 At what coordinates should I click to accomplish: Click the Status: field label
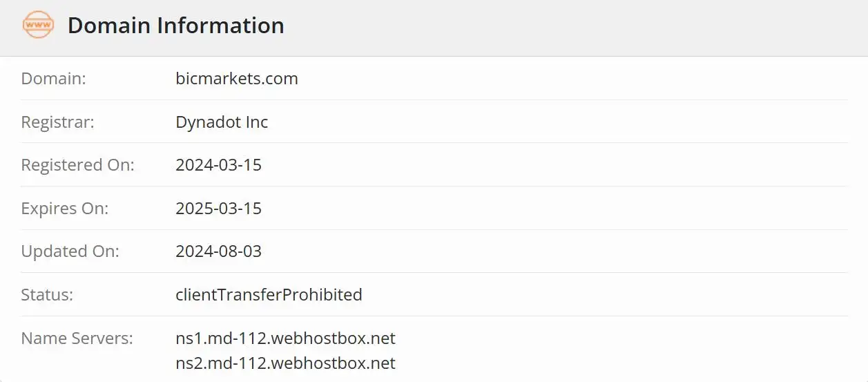coord(47,295)
